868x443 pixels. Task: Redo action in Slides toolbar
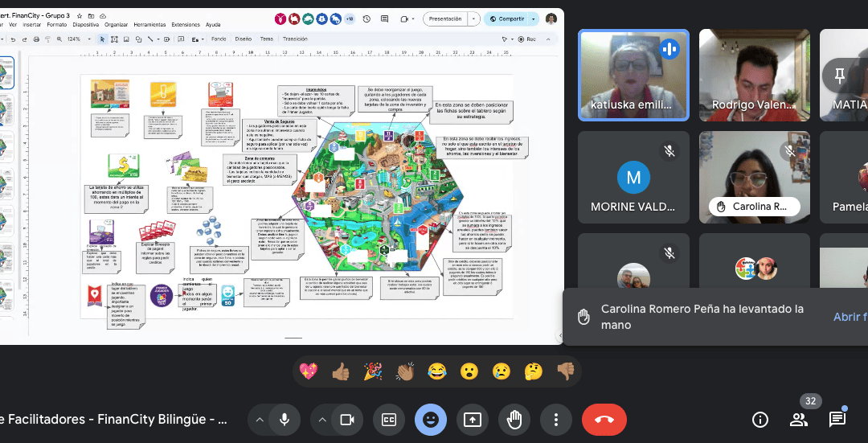[x=24, y=39]
